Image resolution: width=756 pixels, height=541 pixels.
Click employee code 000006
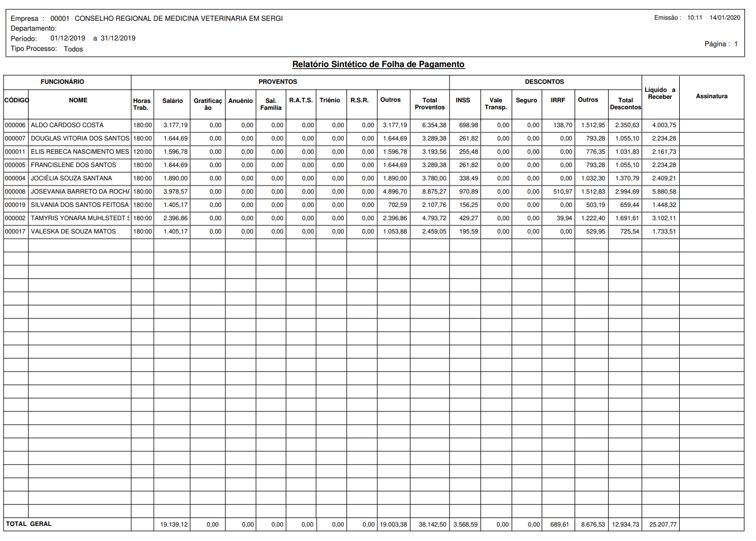point(15,125)
